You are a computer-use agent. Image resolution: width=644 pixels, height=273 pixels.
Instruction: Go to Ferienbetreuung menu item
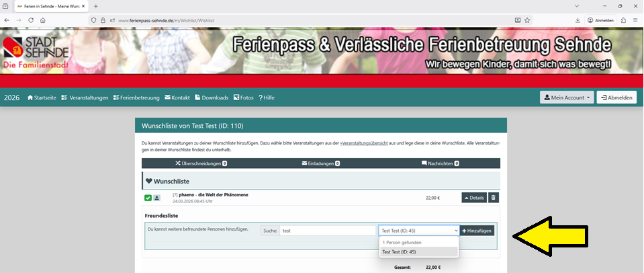136,97
